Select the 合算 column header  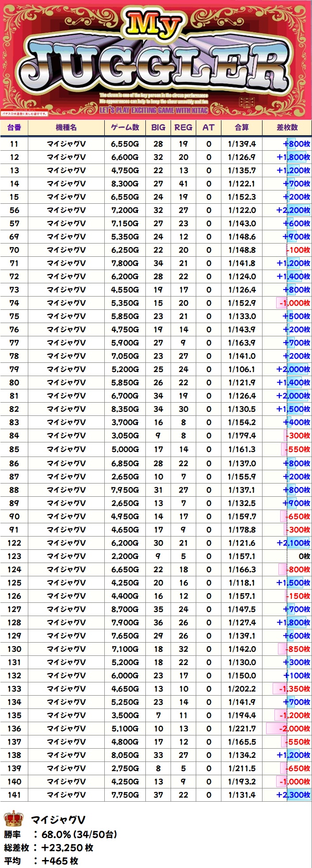click(x=242, y=128)
